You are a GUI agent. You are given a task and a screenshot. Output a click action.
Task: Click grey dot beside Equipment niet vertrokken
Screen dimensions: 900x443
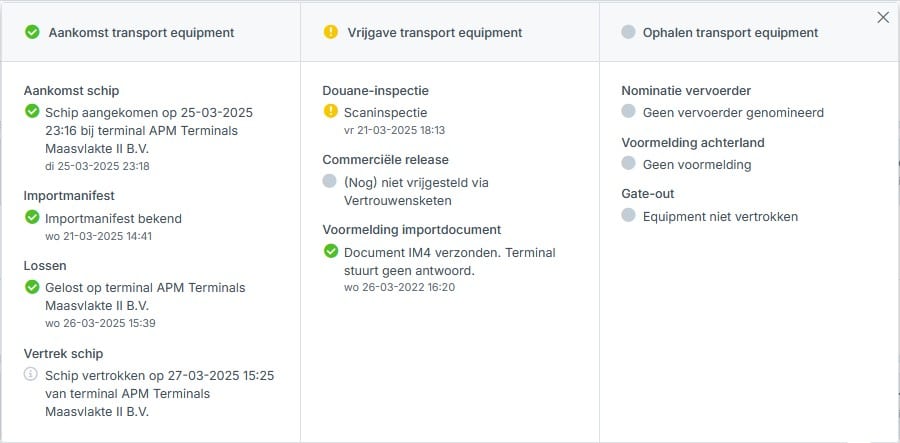point(628,215)
